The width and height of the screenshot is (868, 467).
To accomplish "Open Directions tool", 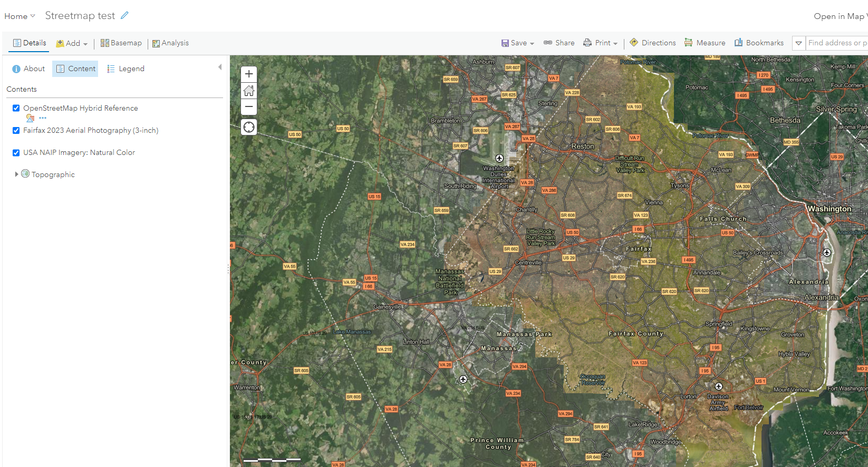I will click(x=653, y=43).
